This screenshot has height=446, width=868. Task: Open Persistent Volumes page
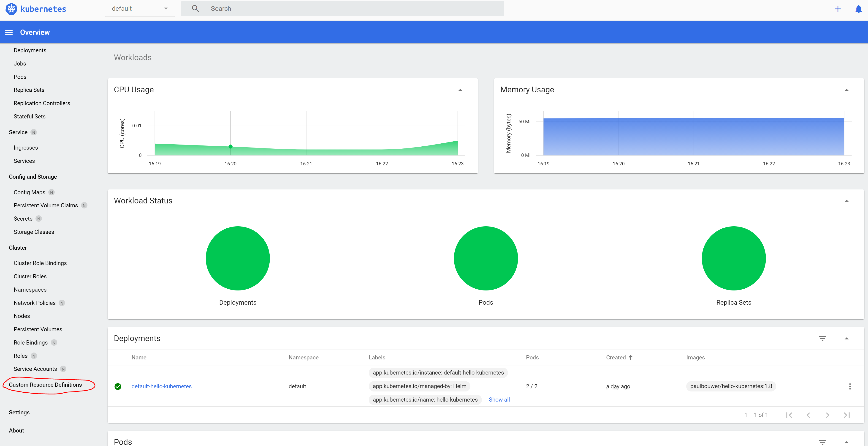pos(38,329)
